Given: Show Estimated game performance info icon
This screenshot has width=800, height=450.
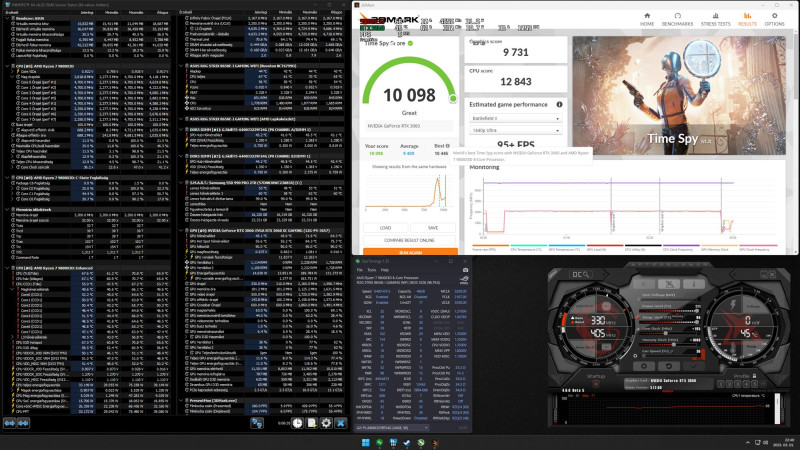Looking at the screenshot, I should pos(559,104).
